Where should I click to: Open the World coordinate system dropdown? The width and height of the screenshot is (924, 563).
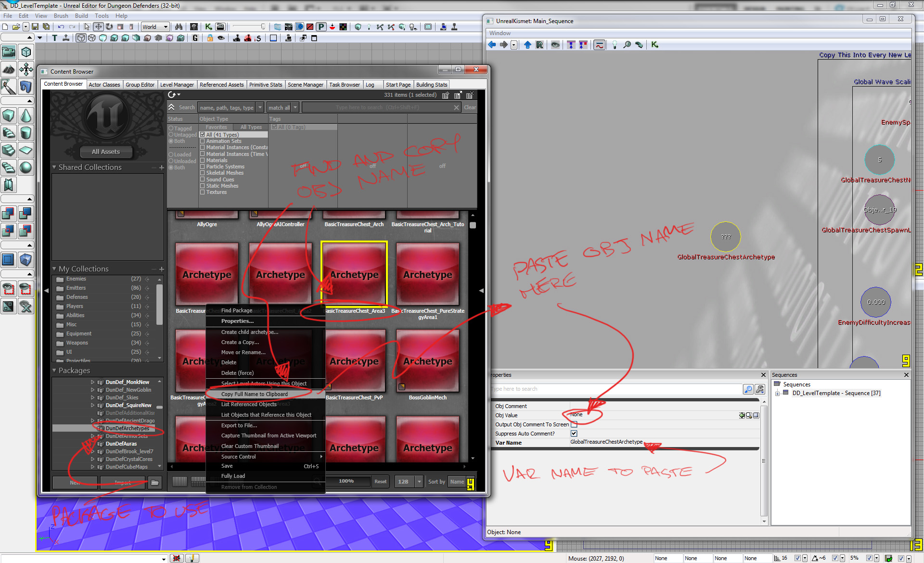click(x=155, y=27)
